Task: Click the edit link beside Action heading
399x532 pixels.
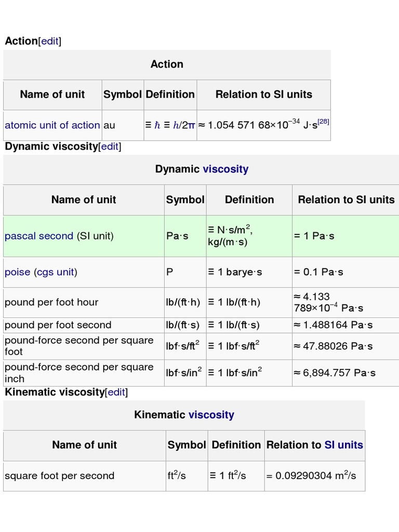Action: [50, 41]
